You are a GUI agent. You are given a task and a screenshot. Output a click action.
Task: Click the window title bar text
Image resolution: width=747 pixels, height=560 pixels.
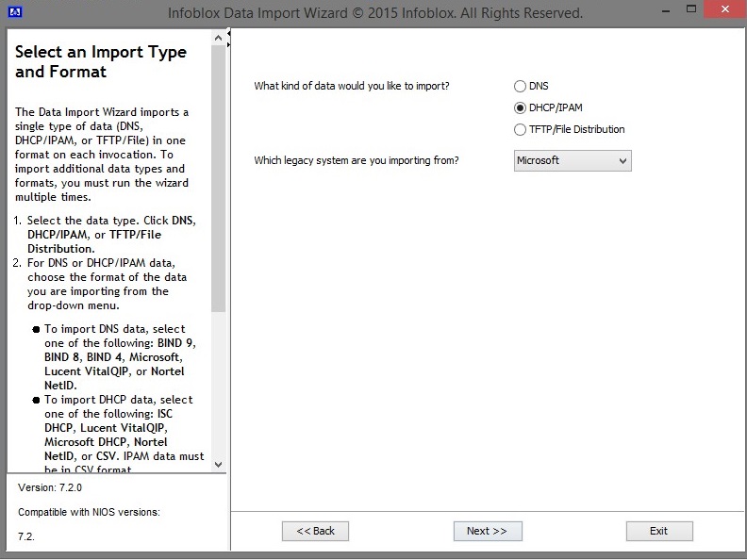tap(374, 13)
